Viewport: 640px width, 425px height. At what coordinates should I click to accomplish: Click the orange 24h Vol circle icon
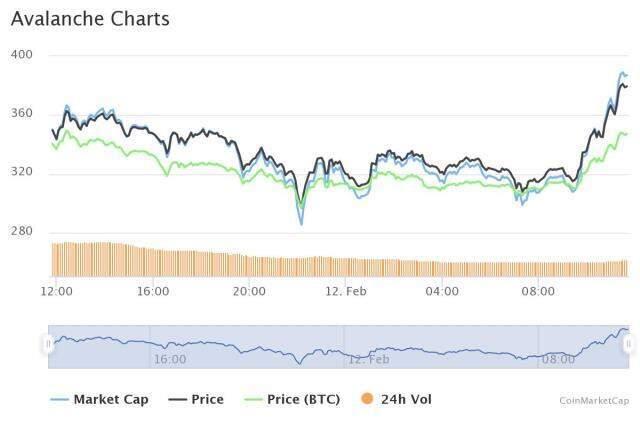pos(367,399)
